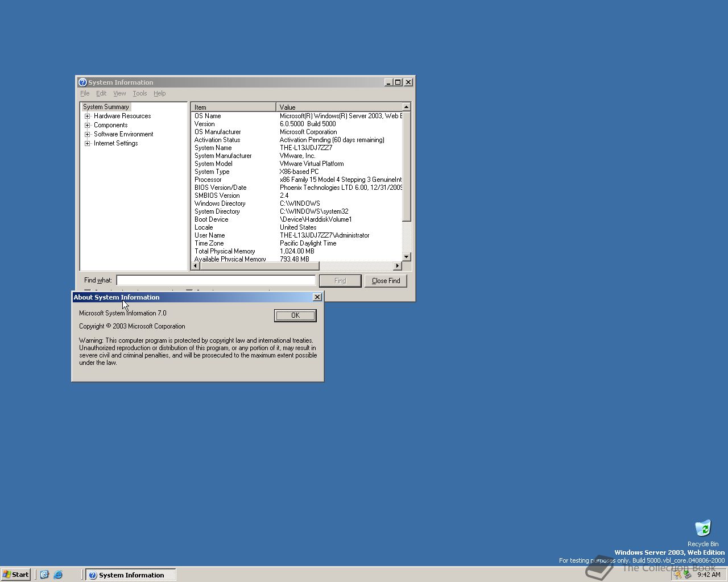This screenshot has width=728, height=582.
Task: Click the Boot Device item
Action: [211, 219]
